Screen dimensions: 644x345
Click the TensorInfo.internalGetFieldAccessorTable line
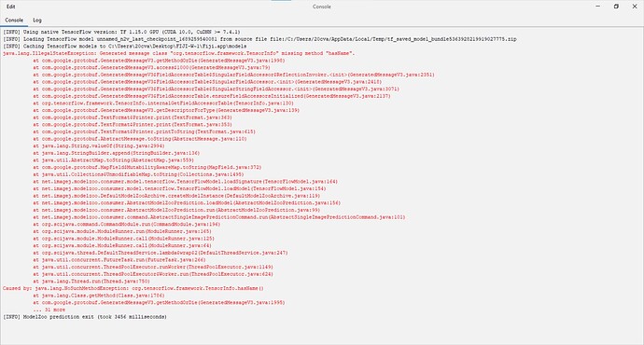(163, 103)
